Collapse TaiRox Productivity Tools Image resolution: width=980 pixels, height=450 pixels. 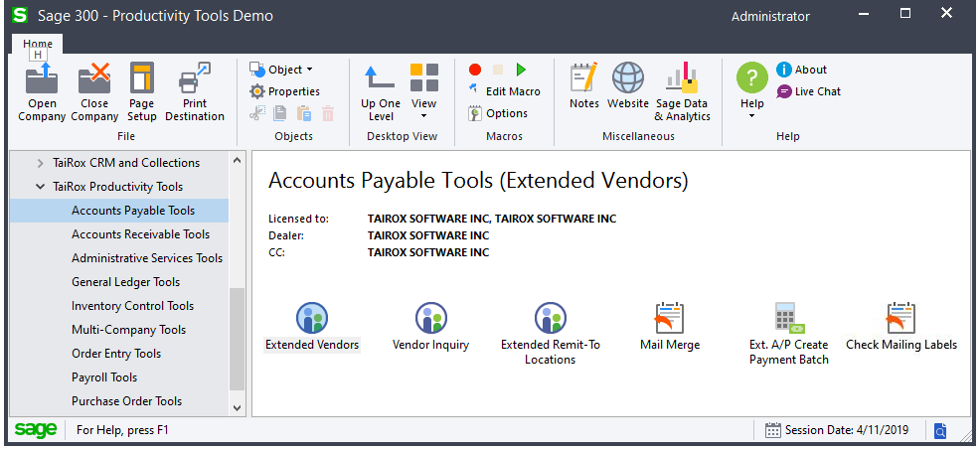click(x=40, y=187)
